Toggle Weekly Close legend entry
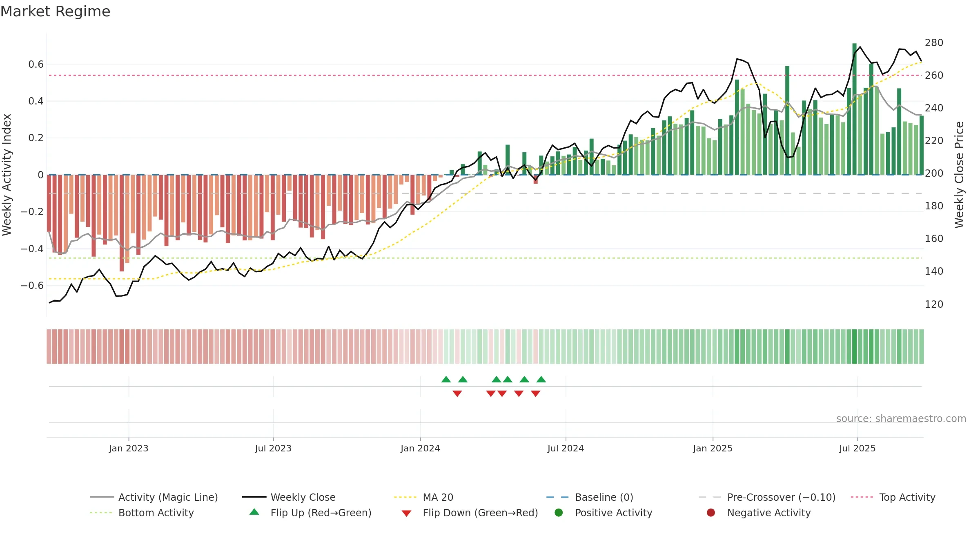 pos(289,497)
